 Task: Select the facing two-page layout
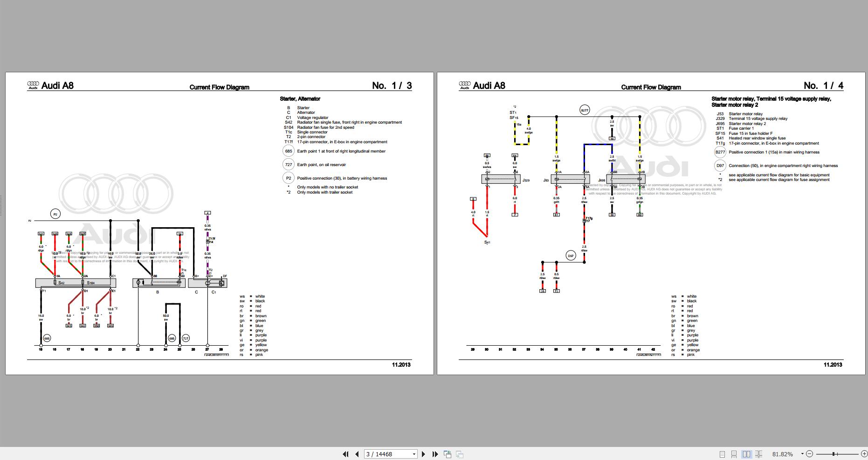(746, 454)
